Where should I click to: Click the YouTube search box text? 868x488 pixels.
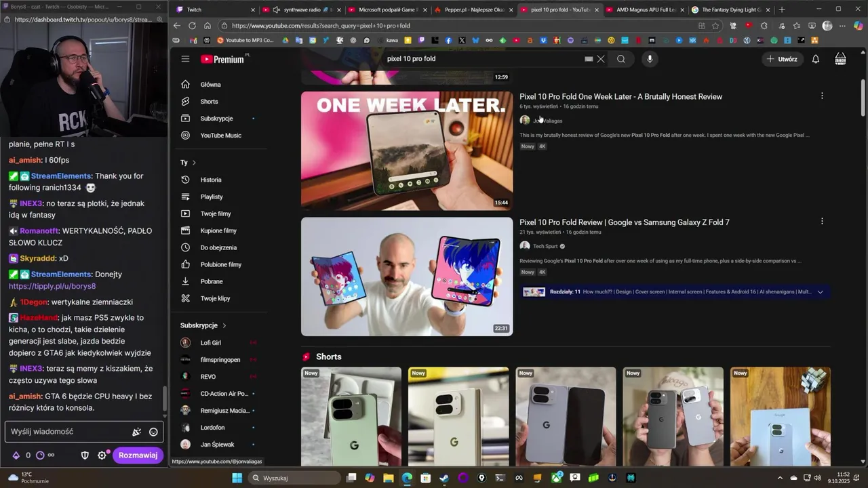(x=411, y=59)
